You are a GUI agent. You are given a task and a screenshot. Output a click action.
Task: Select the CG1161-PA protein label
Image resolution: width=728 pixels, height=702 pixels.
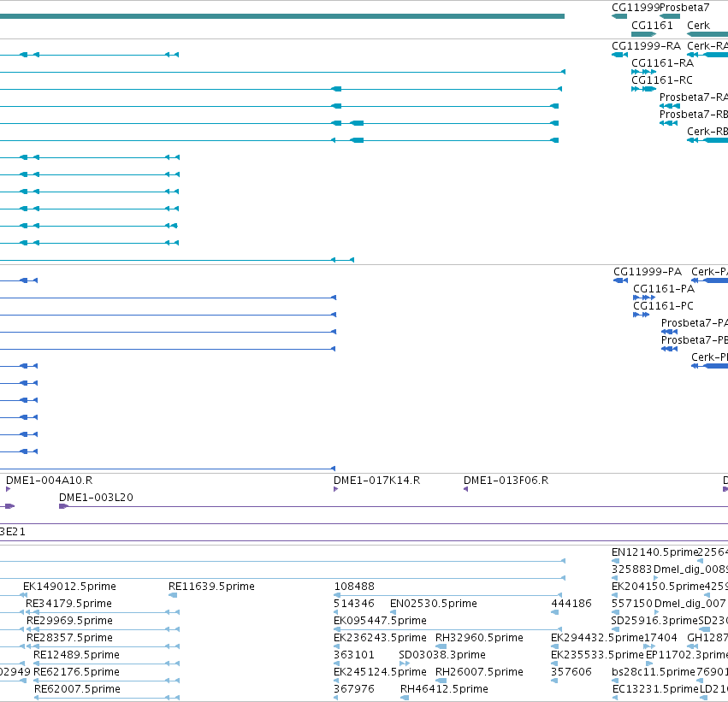tap(664, 289)
